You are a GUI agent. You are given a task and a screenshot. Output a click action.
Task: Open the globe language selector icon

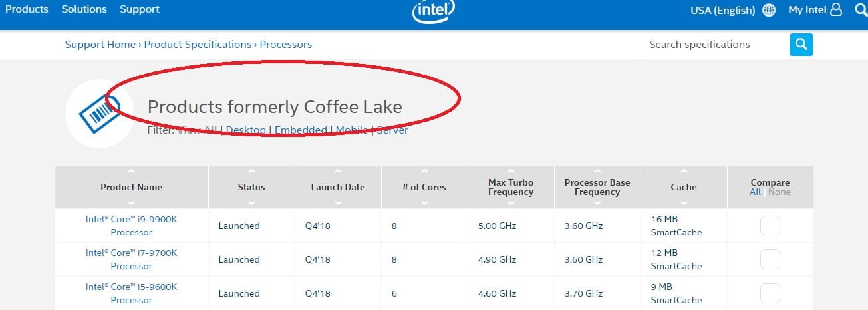tap(769, 10)
